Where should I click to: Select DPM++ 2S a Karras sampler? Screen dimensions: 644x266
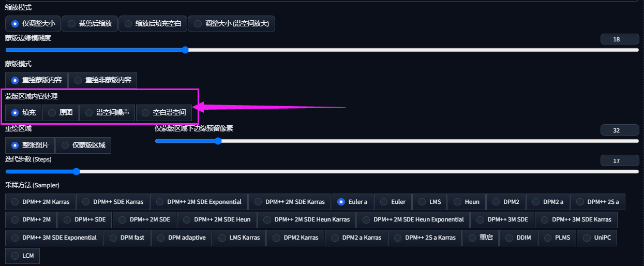pyautogui.click(x=425, y=238)
